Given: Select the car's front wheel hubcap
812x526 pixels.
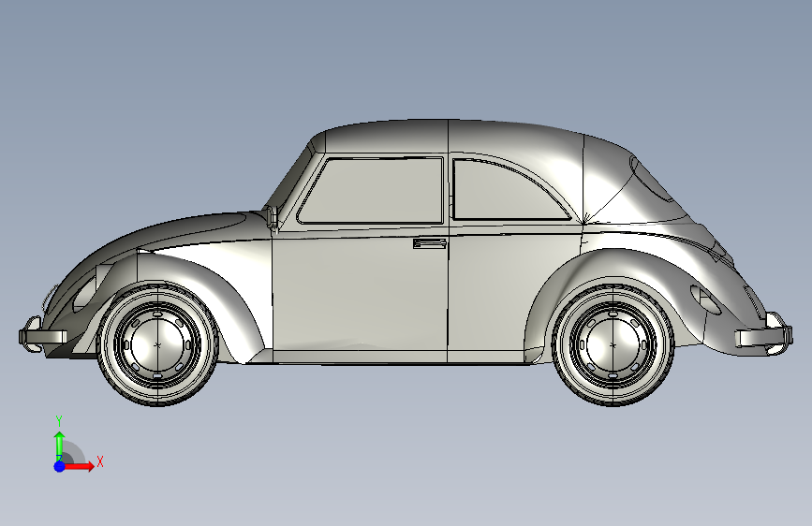Looking at the screenshot, I should pyautogui.click(x=157, y=344).
